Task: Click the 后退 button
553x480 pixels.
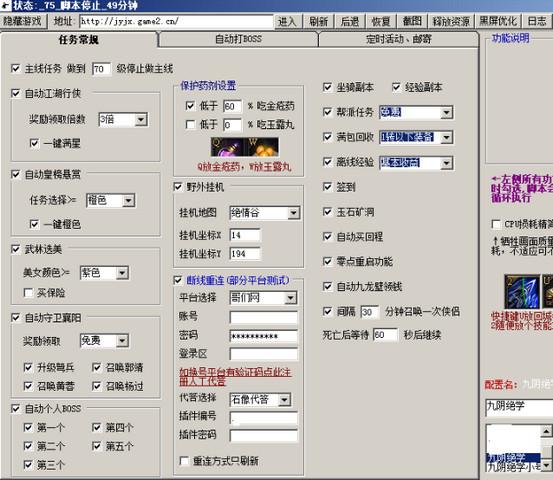Action: (350, 21)
